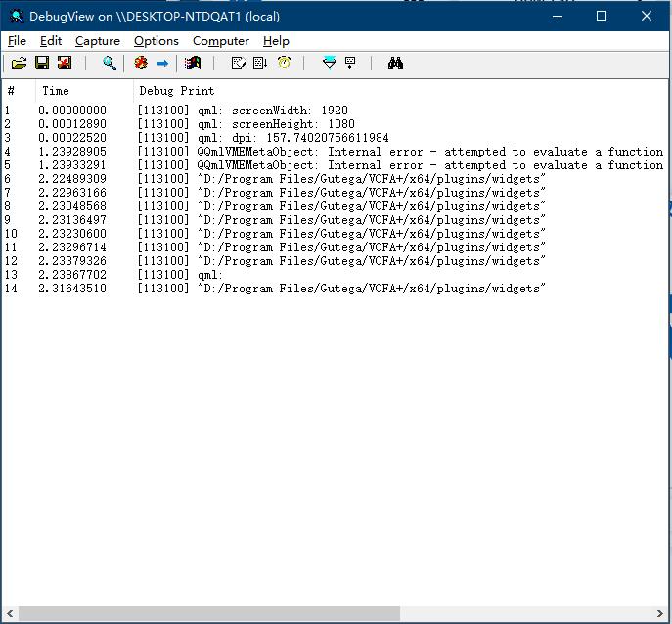This screenshot has width=672, height=624.
Task: Open the File menu
Action: coord(18,41)
